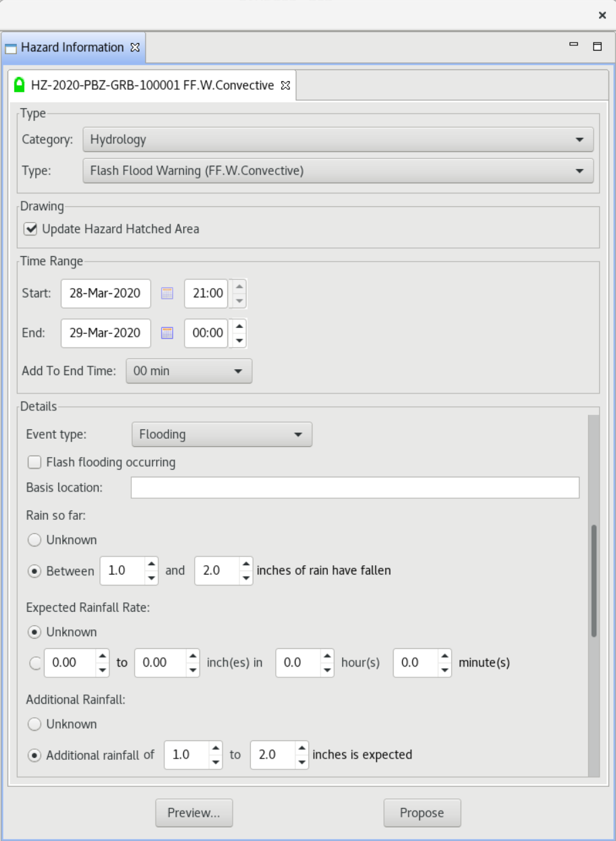The height and width of the screenshot is (841, 616).
Task: Close the HZ-2020-PBZ-GRB-100001 event tab icon
Action: (x=285, y=86)
